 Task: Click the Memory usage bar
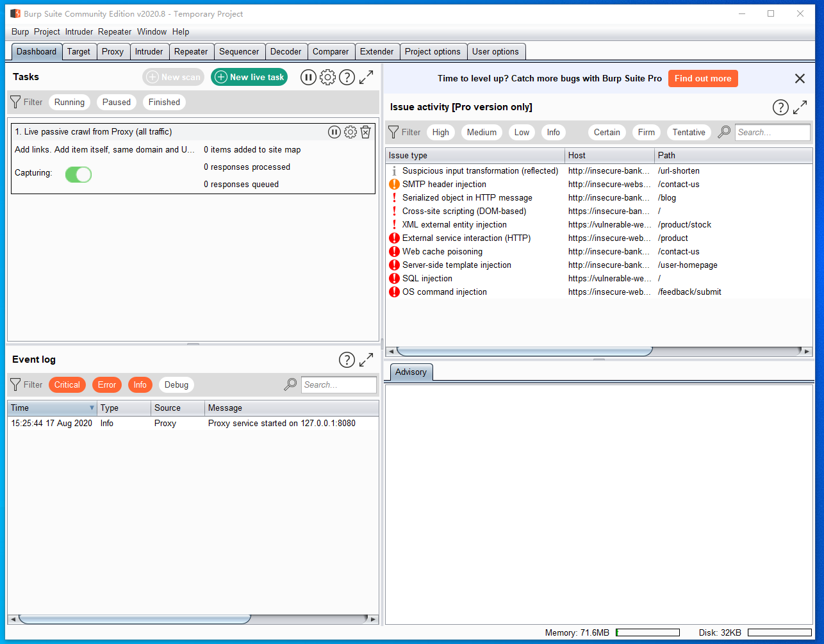coord(647,632)
